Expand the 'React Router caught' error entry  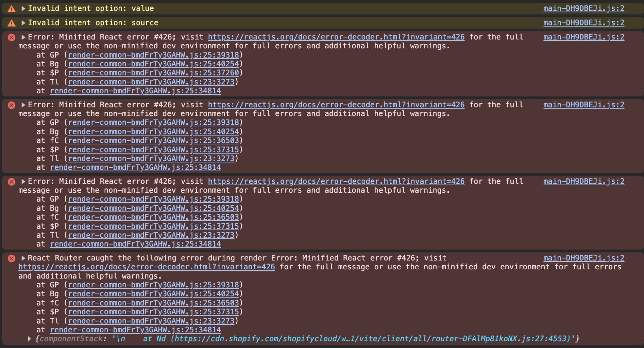[x=23, y=258]
